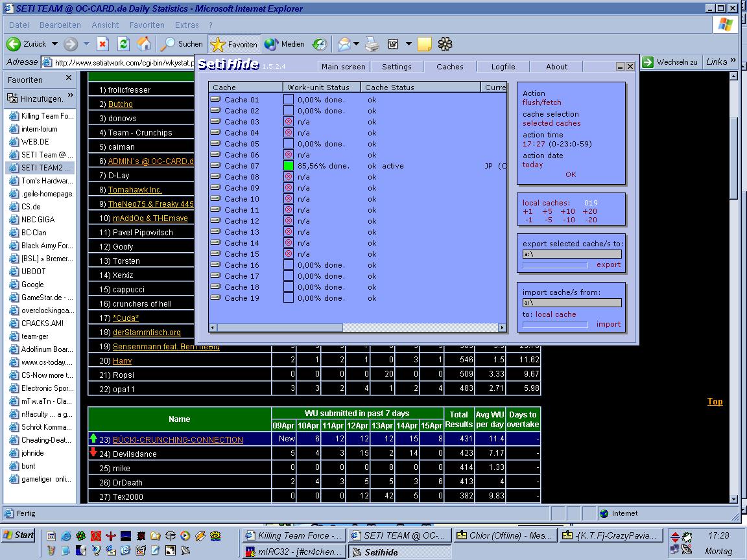Click the mail envelope icon
Viewport: 747px width, 560px height.
coord(344,44)
